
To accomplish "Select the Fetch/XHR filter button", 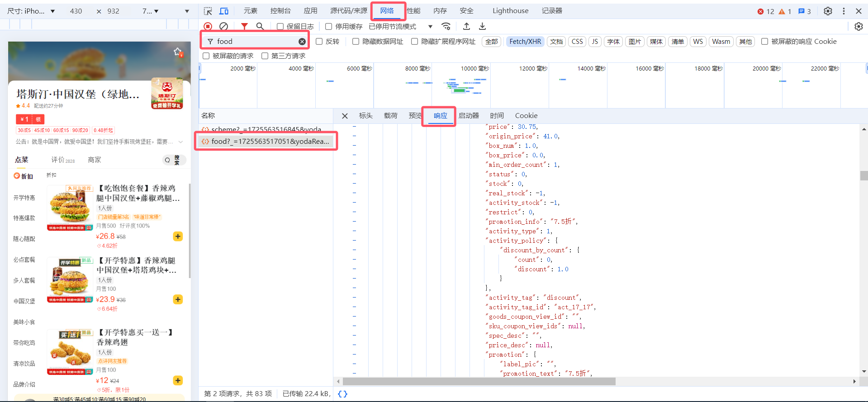I will click(x=525, y=42).
